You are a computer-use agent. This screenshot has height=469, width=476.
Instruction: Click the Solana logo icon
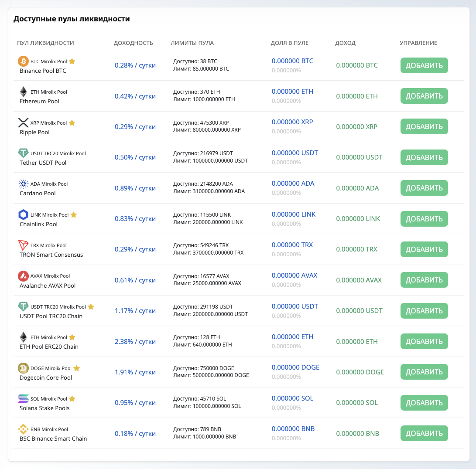(x=23, y=398)
